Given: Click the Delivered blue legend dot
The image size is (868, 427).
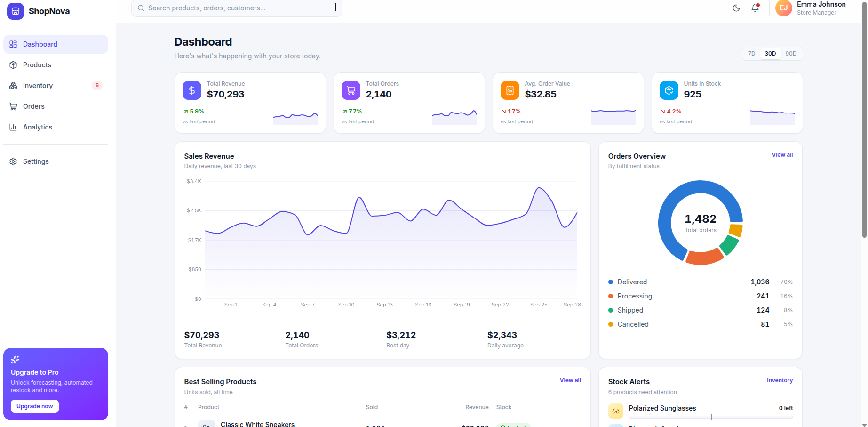Looking at the screenshot, I should point(611,282).
